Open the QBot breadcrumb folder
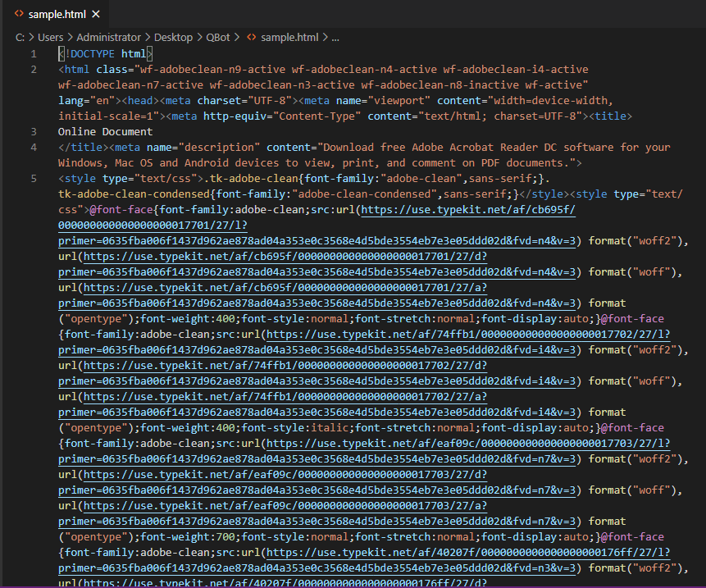 coord(218,38)
